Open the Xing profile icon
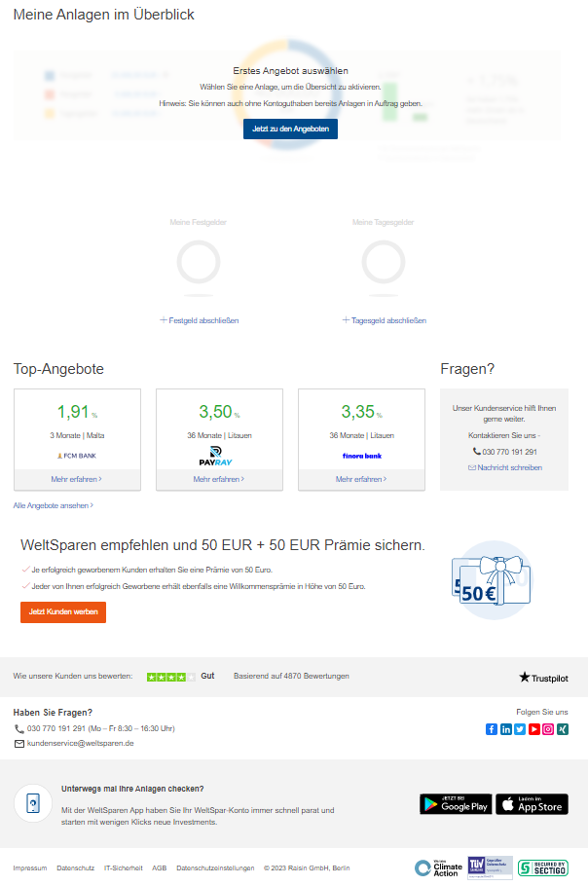Viewport: 588px width, 886px height. tap(563, 729)
